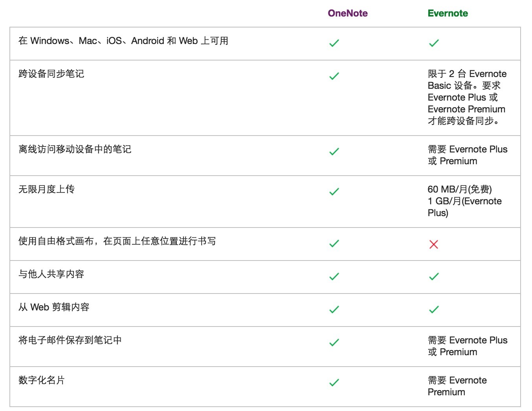Click the text 1 GB/月(Evernote Plus)
Viewport: 532px width, 411px height.
click(465, 207)
